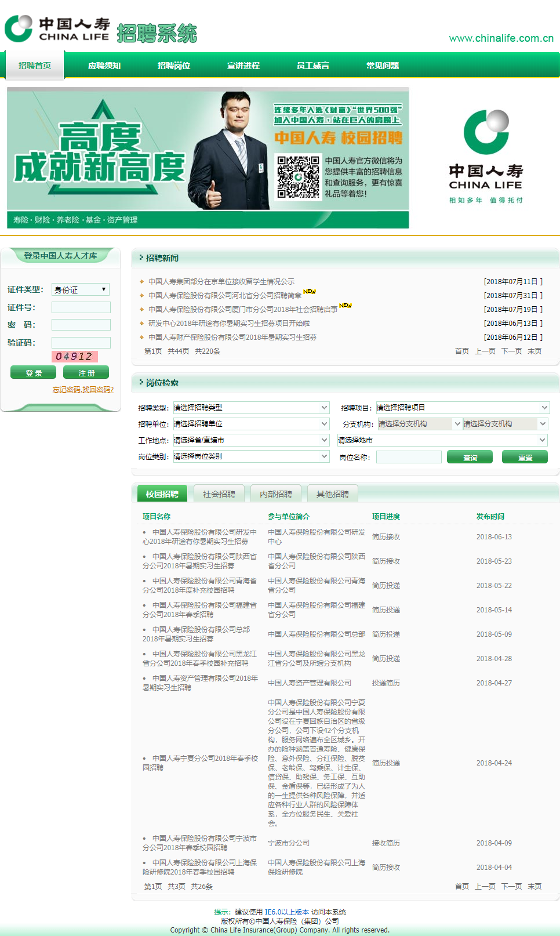Image resolution: width=560 pixels, height=936 pixels.
Task: Expand the first 分支机构 dropdown
Action: pyautogui.click(x=420, y=424)
